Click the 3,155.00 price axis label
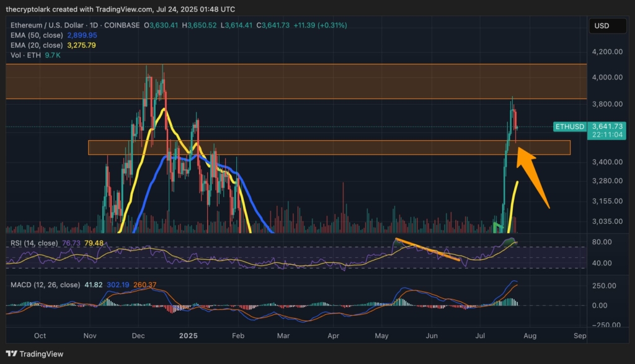 608,202
